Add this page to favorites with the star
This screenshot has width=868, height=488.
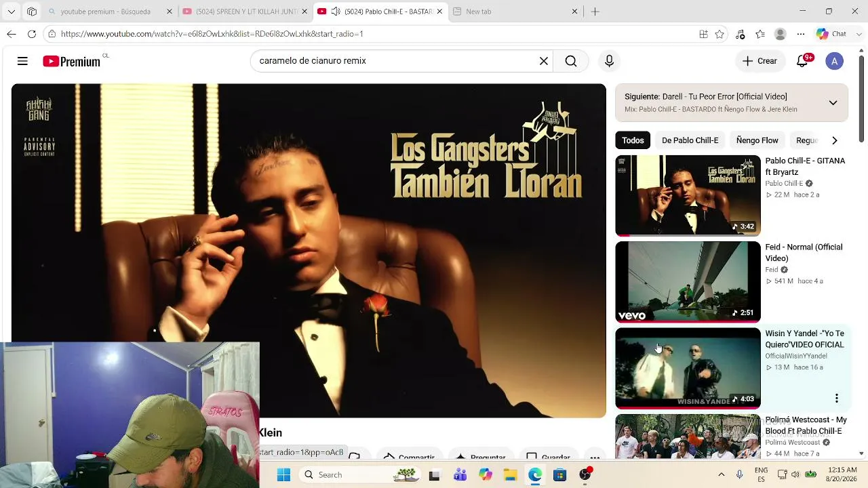tap(719, 34)
